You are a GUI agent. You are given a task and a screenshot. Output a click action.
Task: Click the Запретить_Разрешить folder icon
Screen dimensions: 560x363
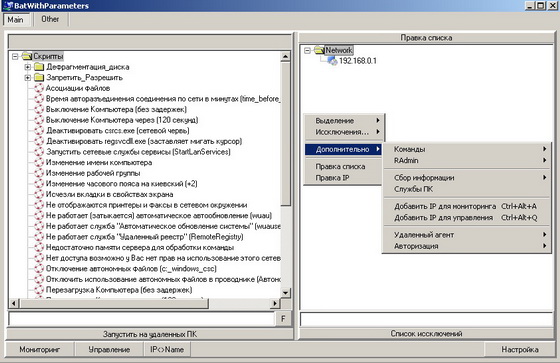coord(39,78)
